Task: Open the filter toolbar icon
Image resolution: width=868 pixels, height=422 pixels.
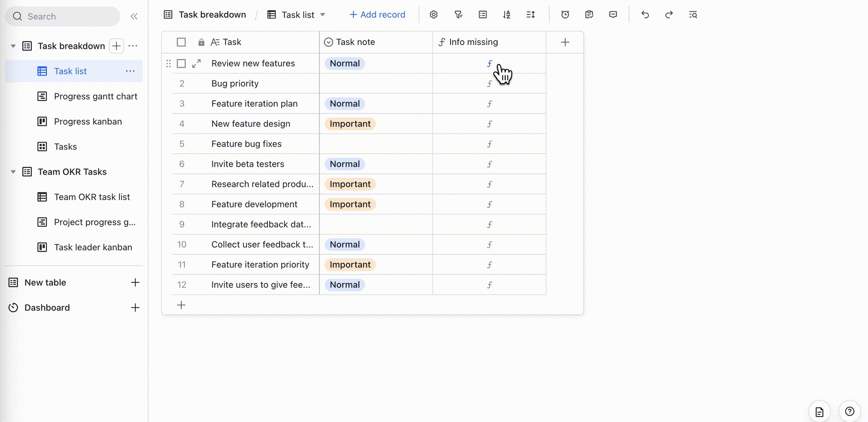Action: pyautogui.click(x=458, y=15)
